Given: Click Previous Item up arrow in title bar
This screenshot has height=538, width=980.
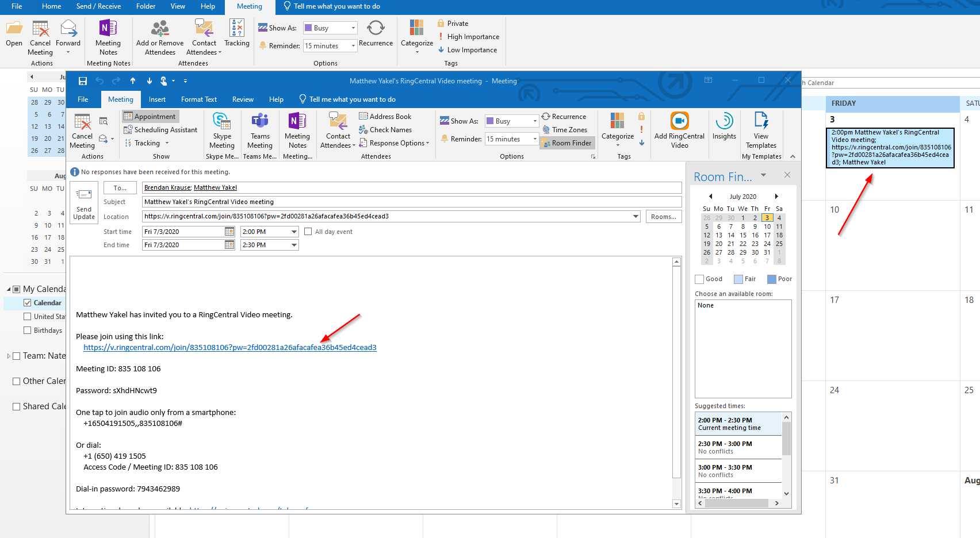Looking at the screenshot, I should pos(133,81).
